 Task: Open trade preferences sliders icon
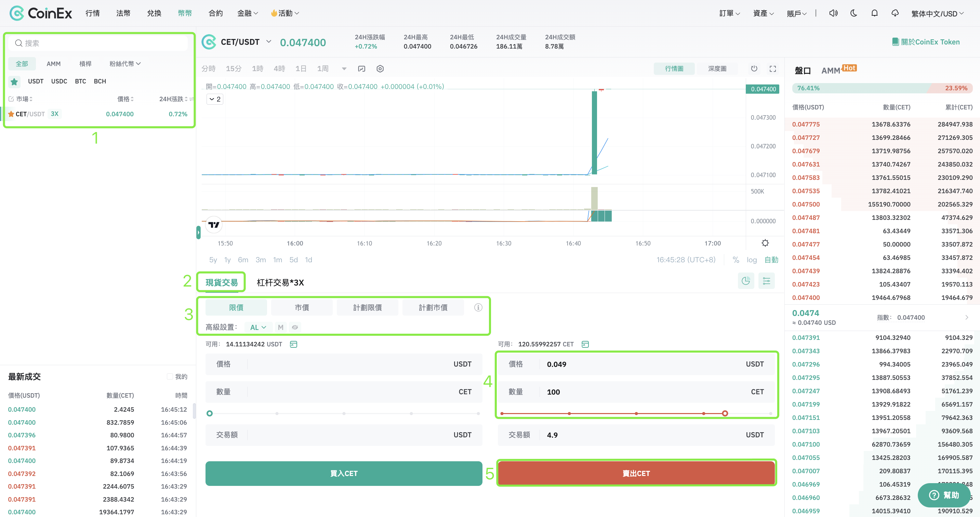coord(766,281)
